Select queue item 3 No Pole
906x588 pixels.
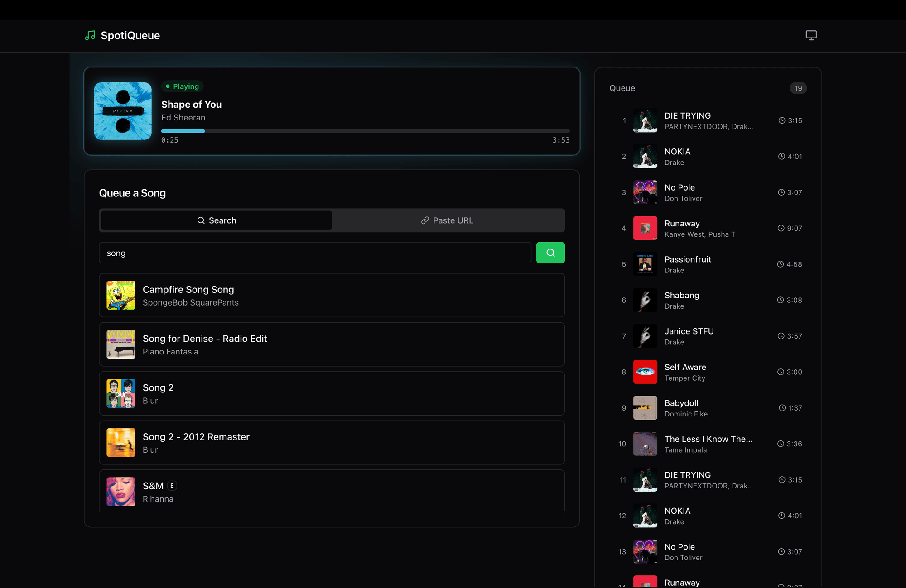(x=708, y=192)
